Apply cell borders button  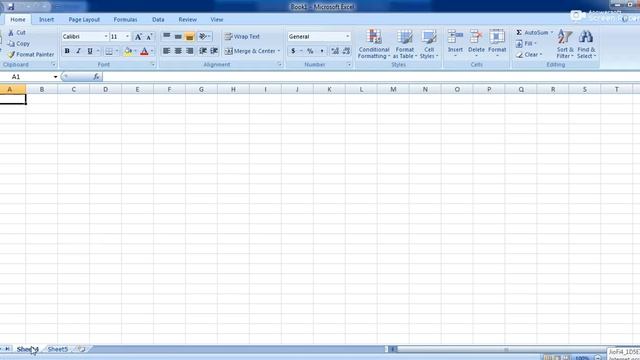pyautogui.click(x=109, y=51)
